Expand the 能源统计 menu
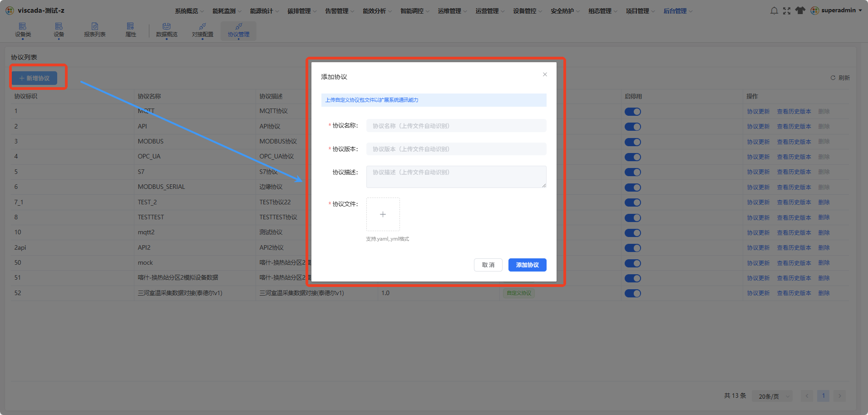This screenshot has width=868, height=415. click(265, 11)
